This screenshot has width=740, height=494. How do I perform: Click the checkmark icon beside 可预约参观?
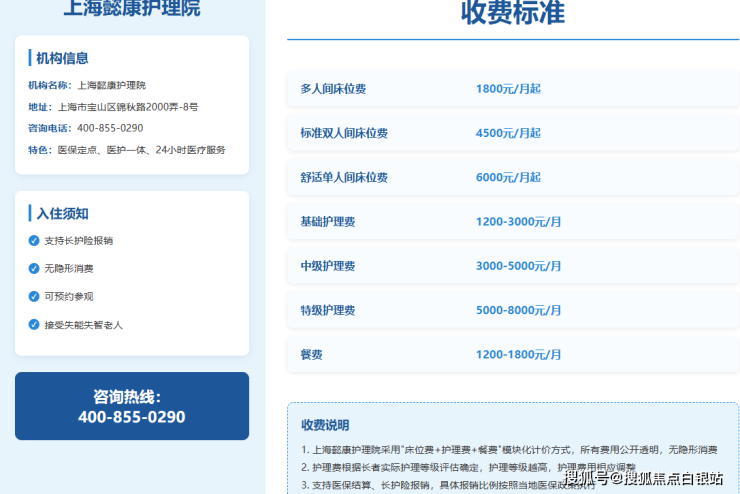[34, 296]
